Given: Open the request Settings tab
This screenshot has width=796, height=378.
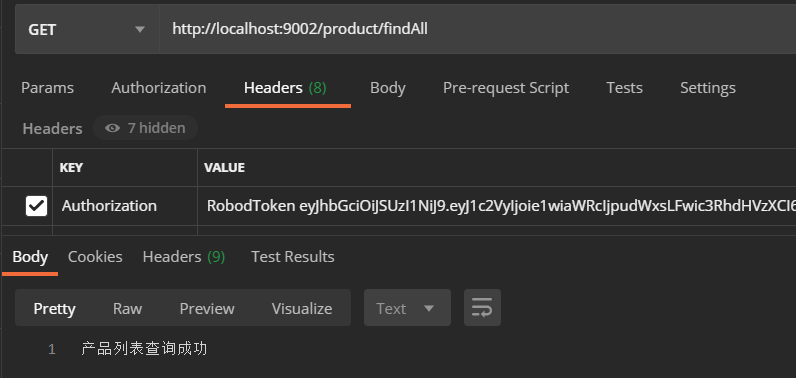Looking at the screenshot, I should point(708,88).
